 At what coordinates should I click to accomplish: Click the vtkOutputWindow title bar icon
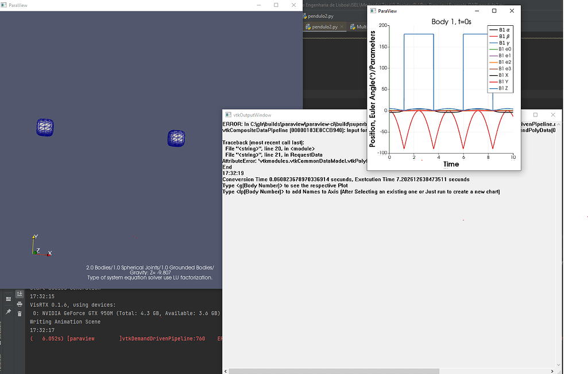(x=228, y=115)
